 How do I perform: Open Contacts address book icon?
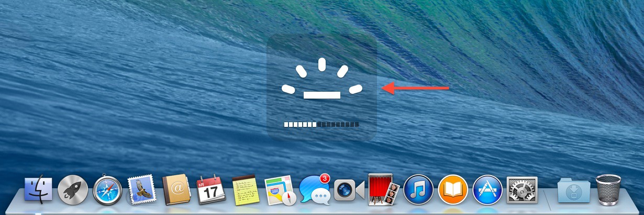pos(176,189)
